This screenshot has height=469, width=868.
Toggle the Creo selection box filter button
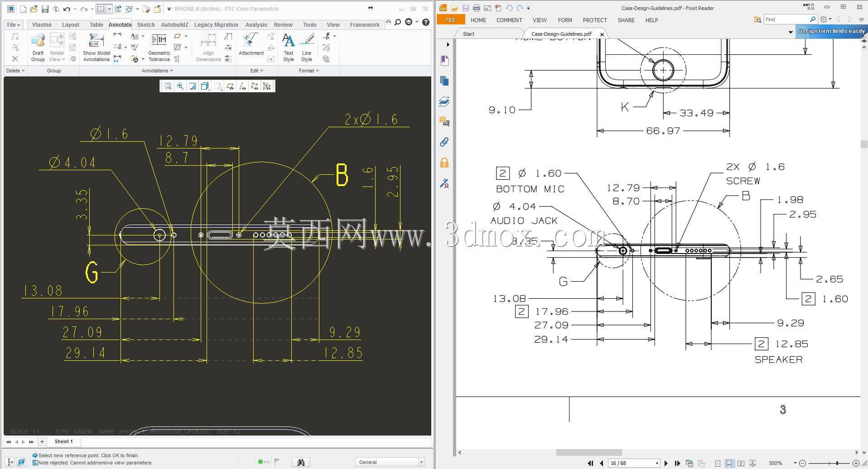point(101,9)
